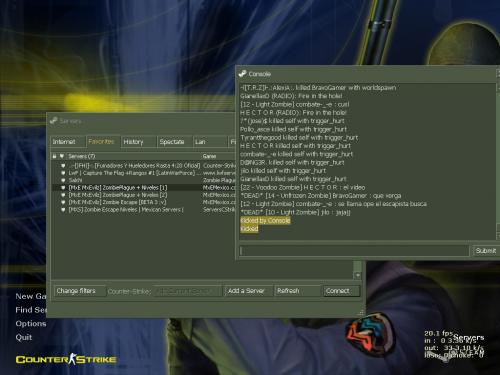This screenshot has height=375, width=500.
Task: Open Change filters panel
Action: (79, 291)
